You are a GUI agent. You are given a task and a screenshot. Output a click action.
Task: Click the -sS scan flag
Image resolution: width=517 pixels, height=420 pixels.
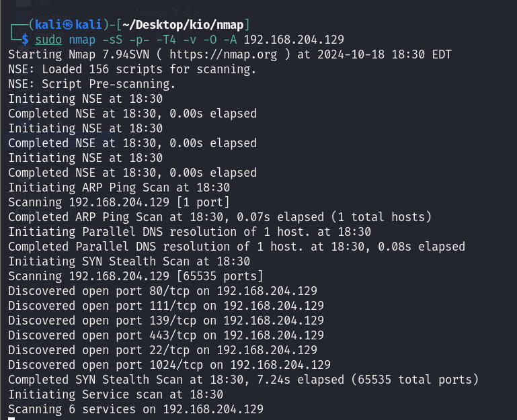point(112,40)
